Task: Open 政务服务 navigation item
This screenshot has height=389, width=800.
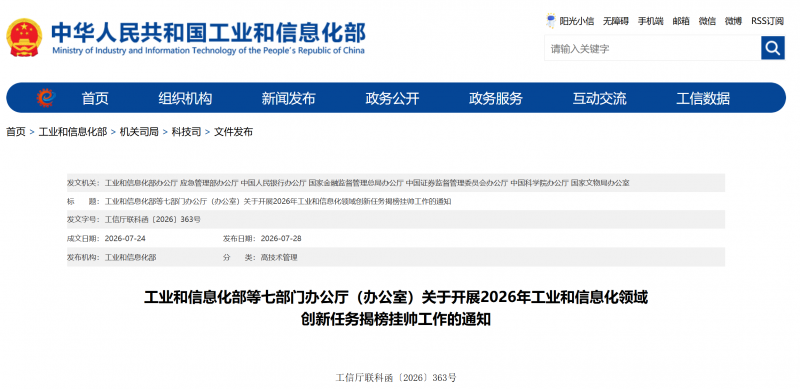Action: pyautogui.click(x=495, y=98)
